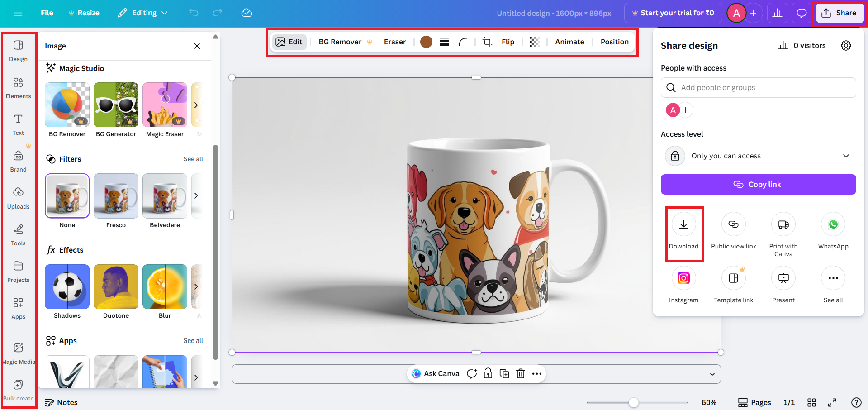Expand the chevron at the right of Ask Canva bar
868x410 pixels.
(712, 374)
